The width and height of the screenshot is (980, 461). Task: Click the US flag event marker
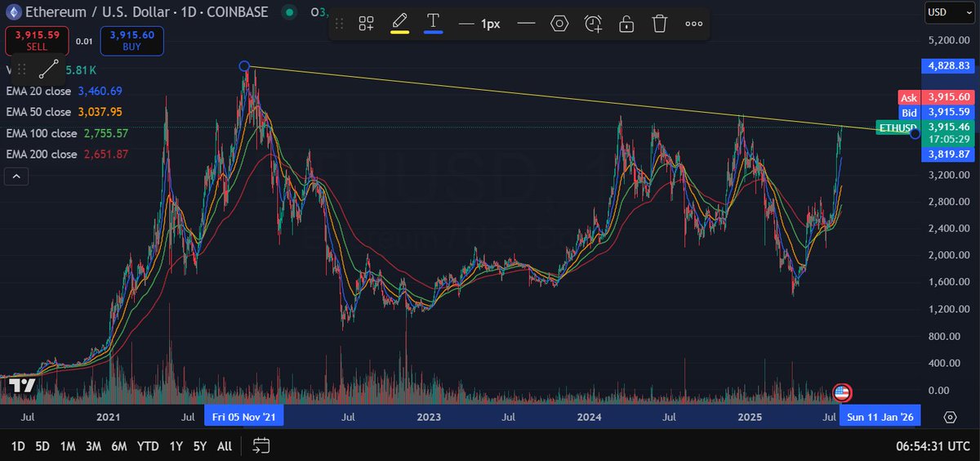(841, 393)
